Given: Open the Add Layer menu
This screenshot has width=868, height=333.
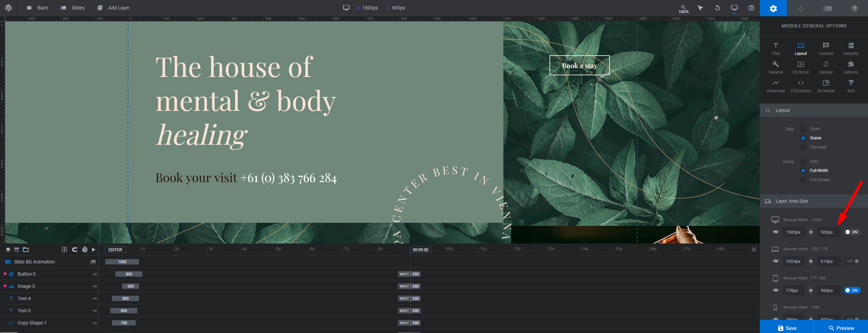Looking at the screenshot, I should 113,8.
